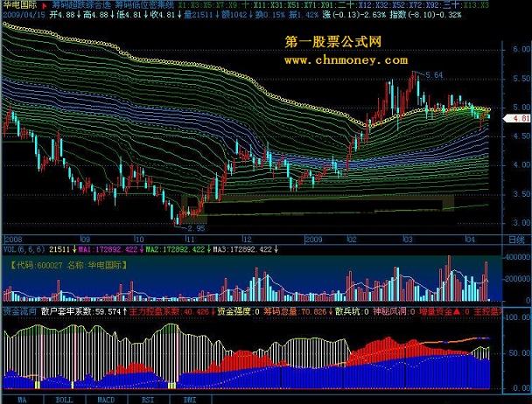
Task: Click the 华电国际 stock name label
Action: pos(20,6)
